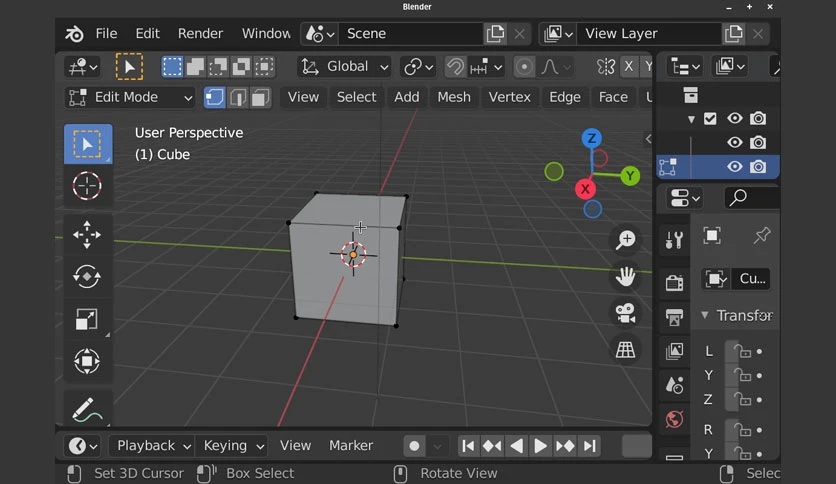Select the Transform tool

point(87,361)
